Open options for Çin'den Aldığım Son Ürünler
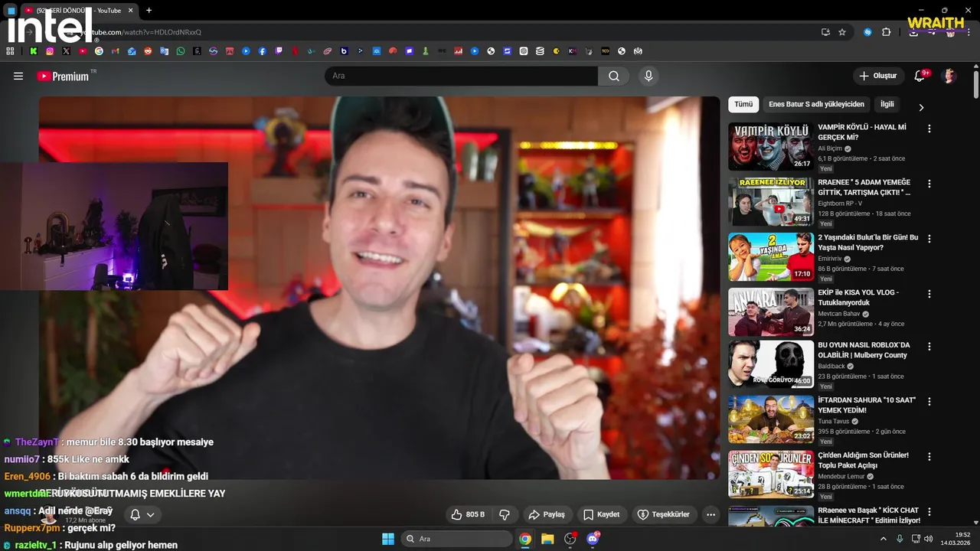 pyautogui.click(x=929, y=457)
